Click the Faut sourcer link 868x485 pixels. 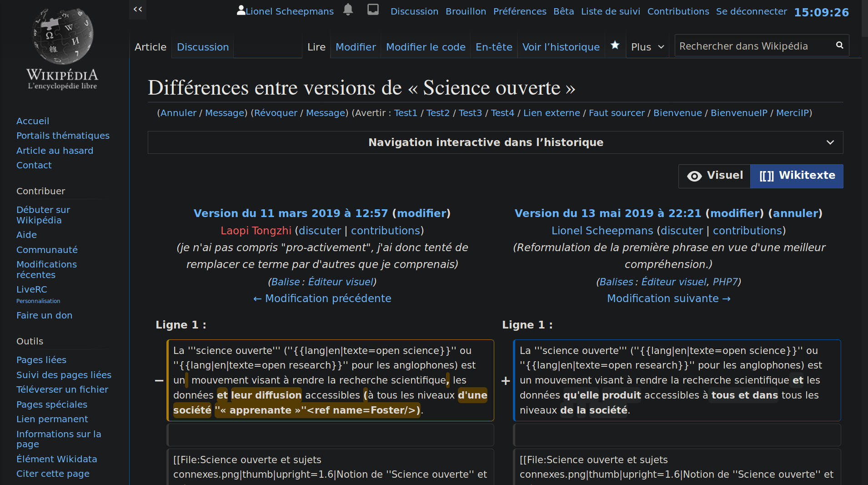point(617,113)
